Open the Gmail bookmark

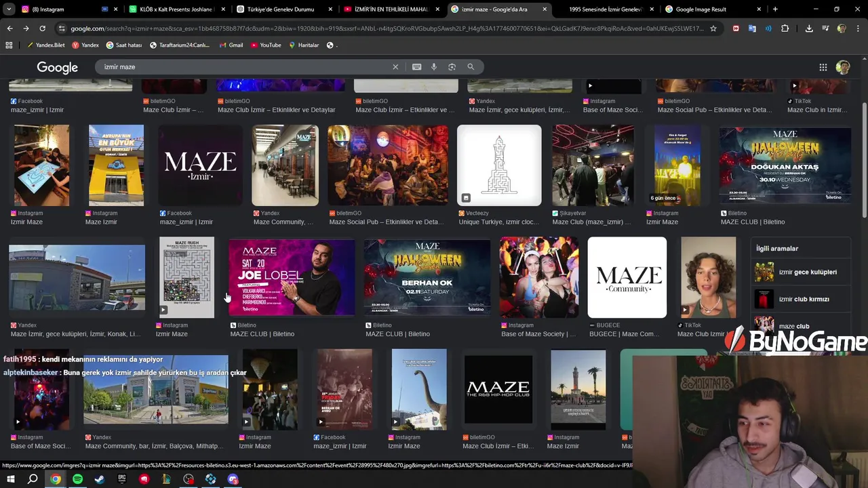(x=231, y=45)
